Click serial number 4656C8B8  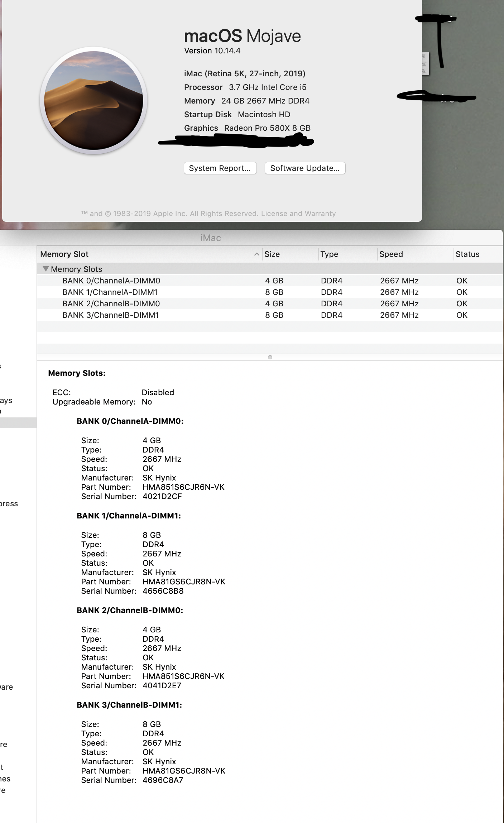163,591
